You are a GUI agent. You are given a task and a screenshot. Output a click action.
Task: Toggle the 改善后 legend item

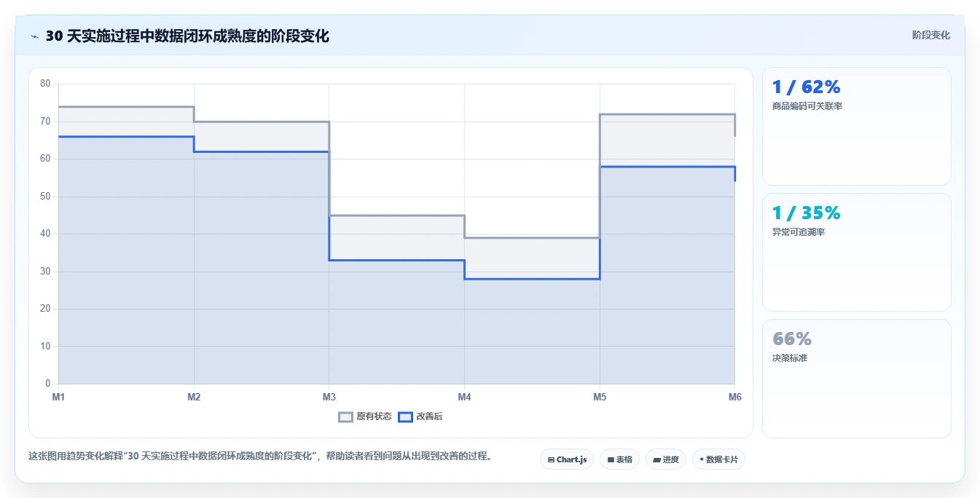420,416
